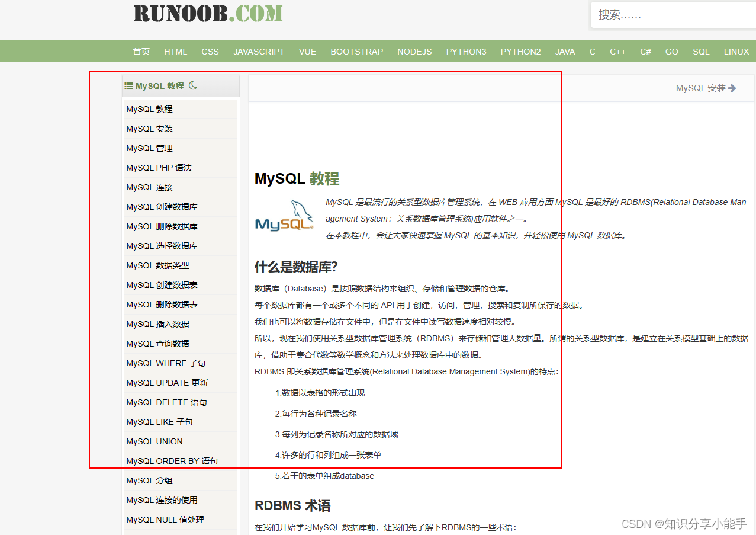Click the list icon beside MySQL 教程 header
This screenshot has width=756, height=535.
point(128,86)
